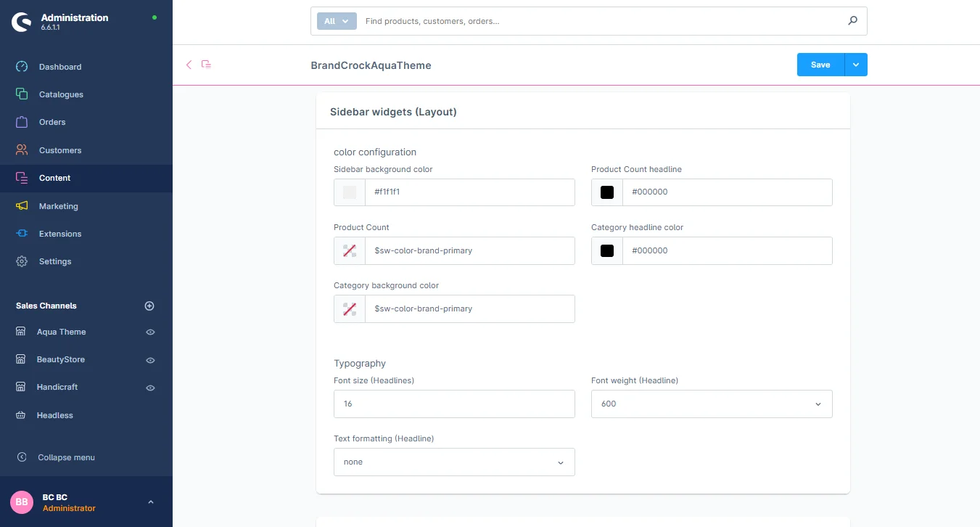Click the Shopware logo icon
980x527 pixels.
click(x=22, y=22)
